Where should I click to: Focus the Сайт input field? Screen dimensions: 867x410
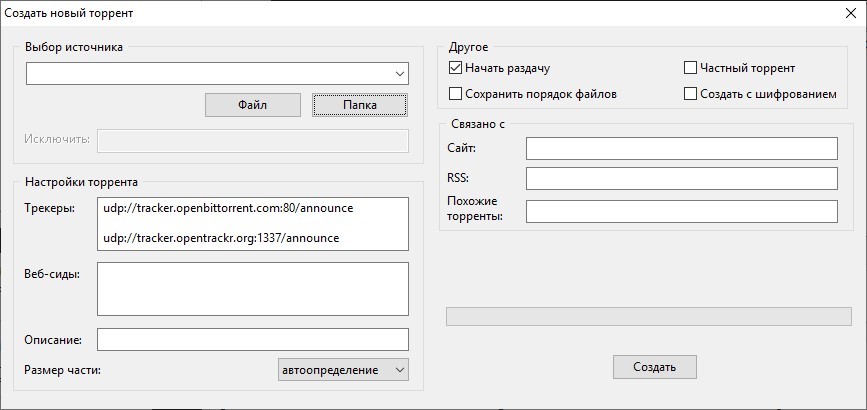681,149
